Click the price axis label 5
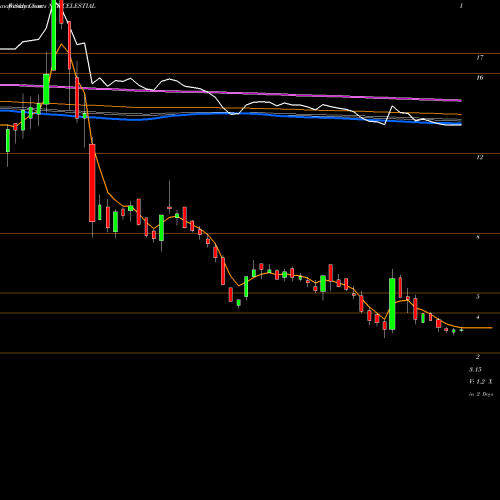500x500 pixels. 478,297
